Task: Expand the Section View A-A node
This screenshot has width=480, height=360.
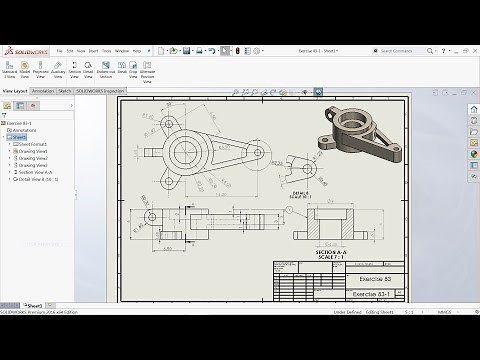Action: (x=10, y=172)
